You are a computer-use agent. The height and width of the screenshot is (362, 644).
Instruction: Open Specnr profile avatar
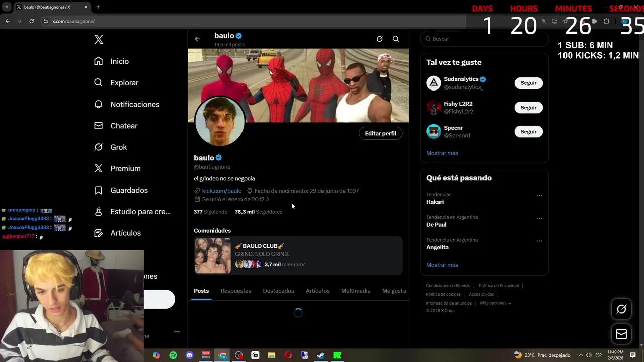(433, 131)
